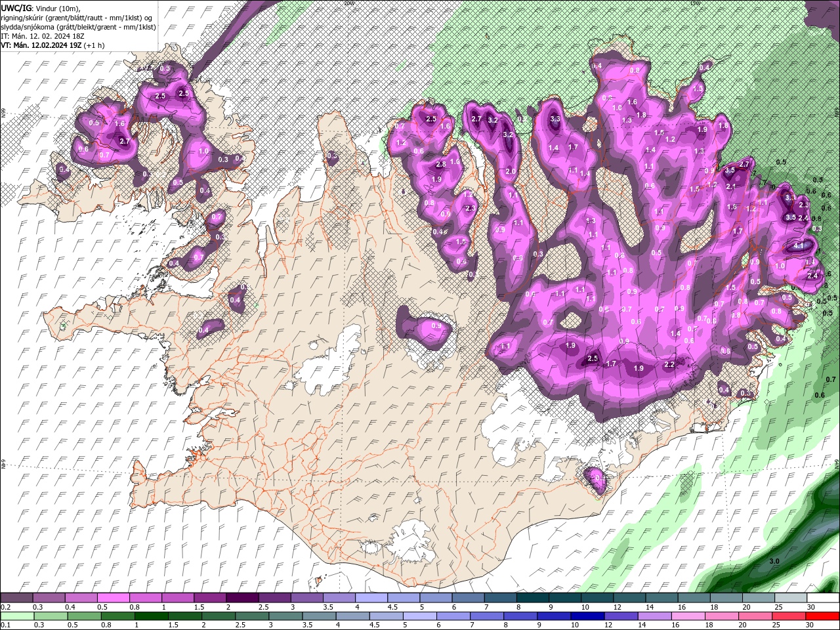The width and height of the screenshot is (840, 630).
Task: Click the lower legend swatch starting at 4.5
Action: click(x=385, y=616)
